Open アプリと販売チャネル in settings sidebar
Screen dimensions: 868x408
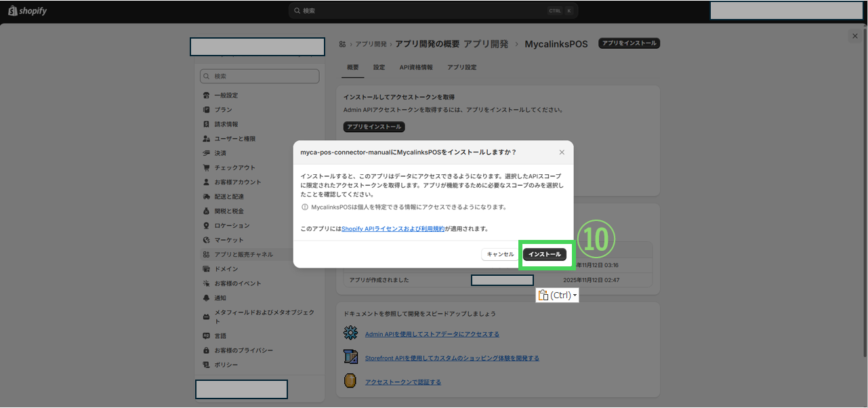243,255
